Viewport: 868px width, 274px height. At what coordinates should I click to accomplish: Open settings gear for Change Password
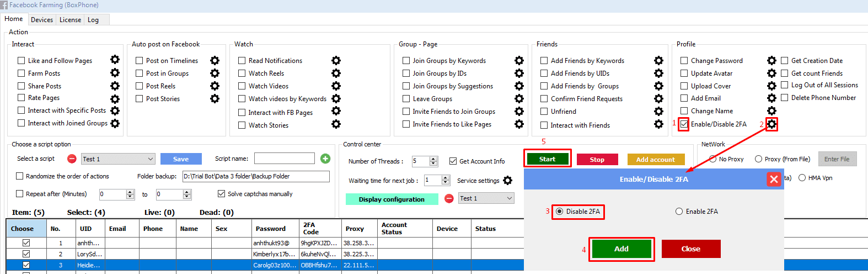[771, 60]
